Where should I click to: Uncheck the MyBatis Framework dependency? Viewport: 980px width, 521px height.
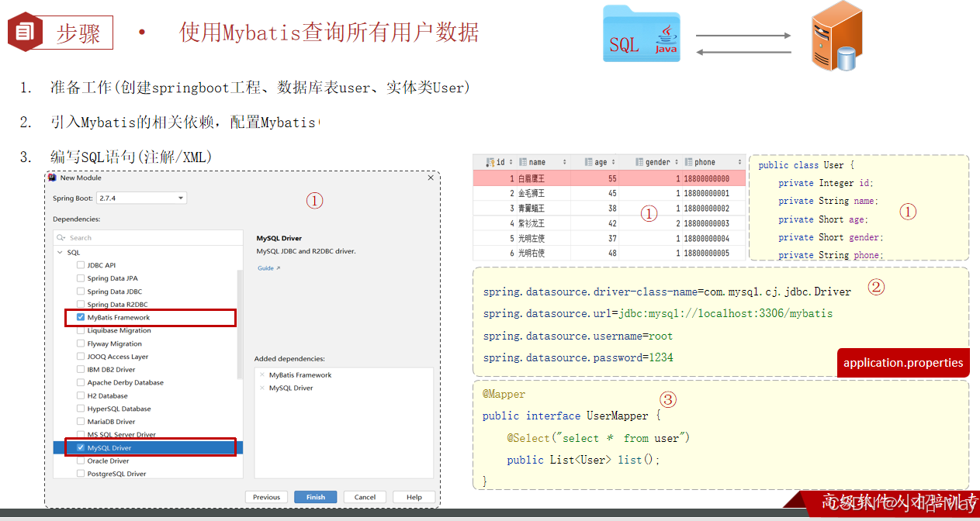(81, 317)
